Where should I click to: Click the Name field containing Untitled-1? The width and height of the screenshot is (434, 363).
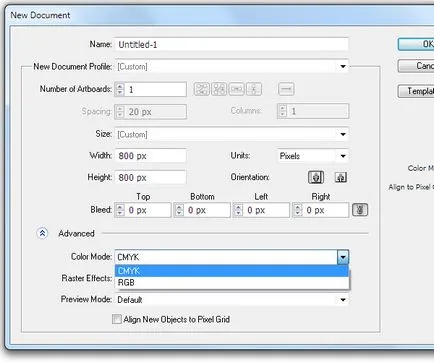click(x=232, y=45)
